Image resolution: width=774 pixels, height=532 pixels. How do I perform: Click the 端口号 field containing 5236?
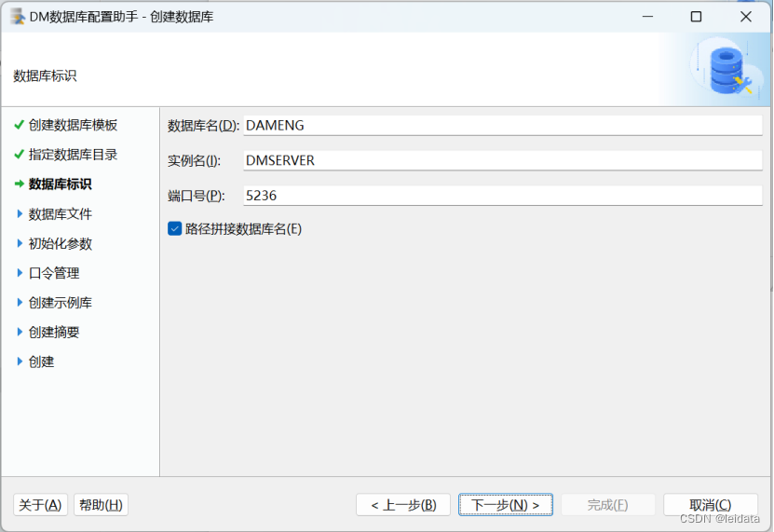[503, 196]
